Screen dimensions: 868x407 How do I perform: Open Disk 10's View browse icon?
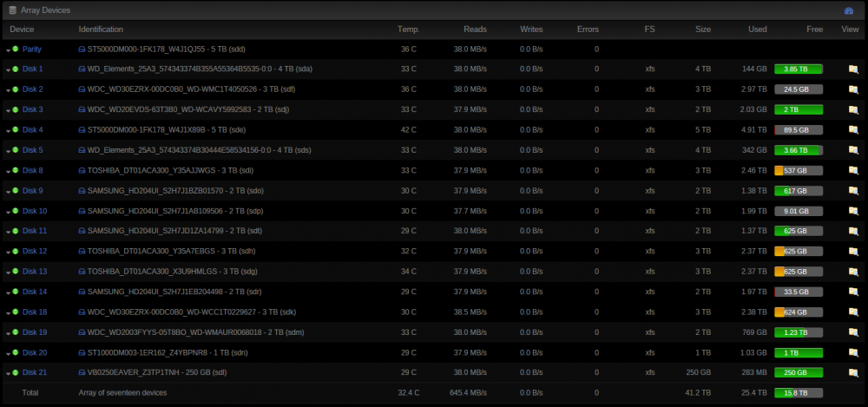click(853, 211)
